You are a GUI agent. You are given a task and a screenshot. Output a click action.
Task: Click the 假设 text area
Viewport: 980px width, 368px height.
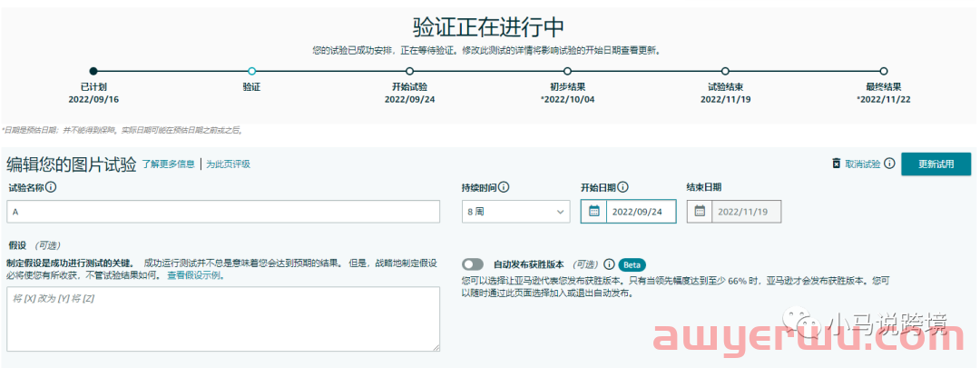coord(222,318)
